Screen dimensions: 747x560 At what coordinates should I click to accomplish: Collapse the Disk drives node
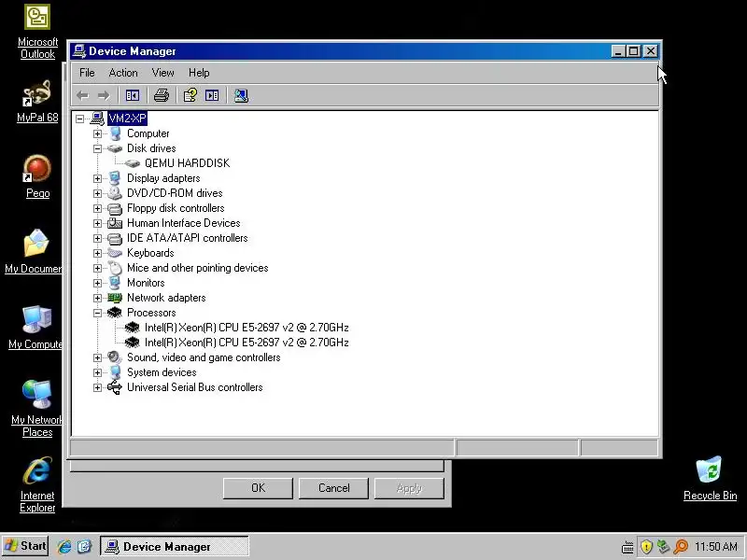97,148
